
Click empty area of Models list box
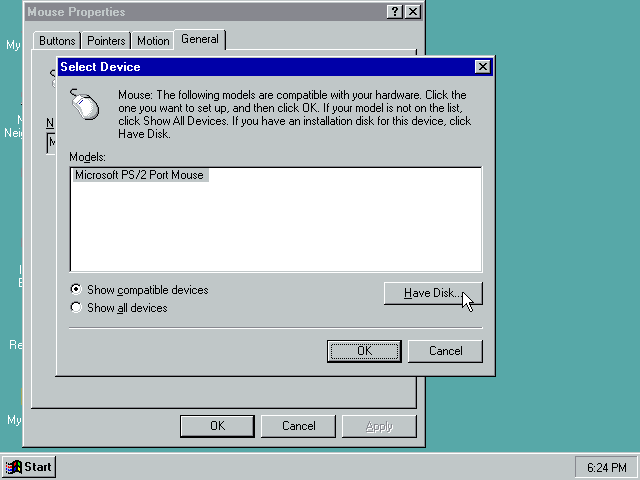click(x=275, y=230)
